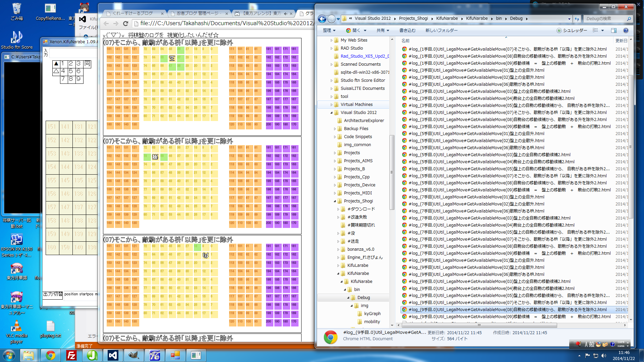Toggle the Explorer preview pane

point(613,31)
